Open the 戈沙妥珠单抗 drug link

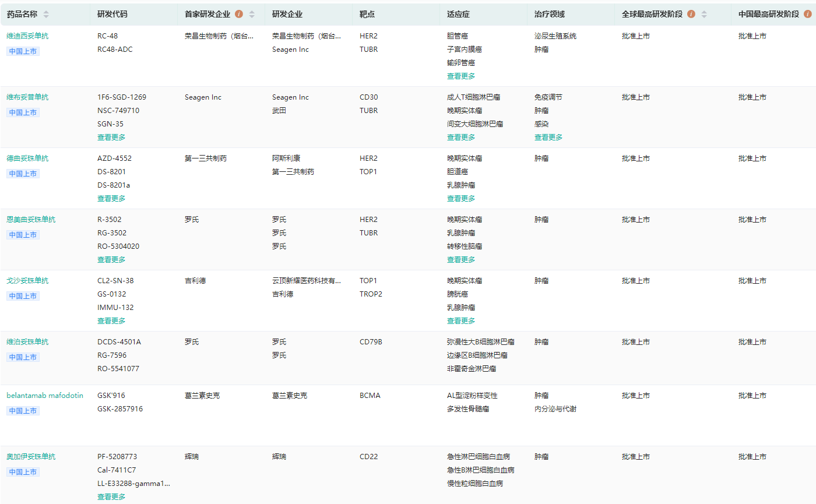[27, 281]
